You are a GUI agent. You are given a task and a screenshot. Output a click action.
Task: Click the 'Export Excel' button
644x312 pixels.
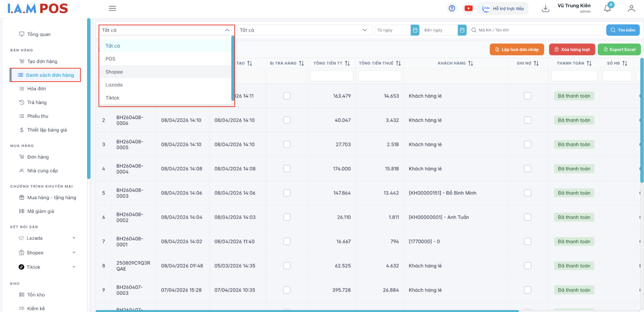pyautogui.click(x=619, y=50)
